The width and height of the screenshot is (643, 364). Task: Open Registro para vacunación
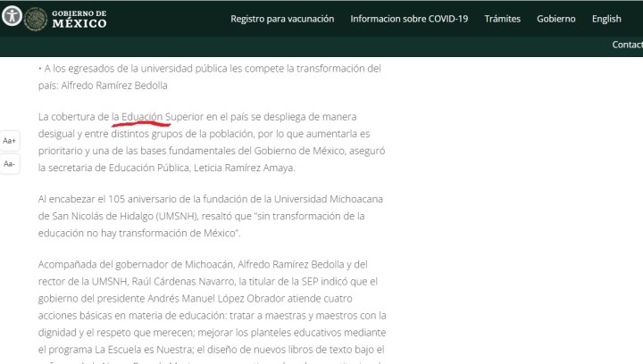[x=282, y=19]
